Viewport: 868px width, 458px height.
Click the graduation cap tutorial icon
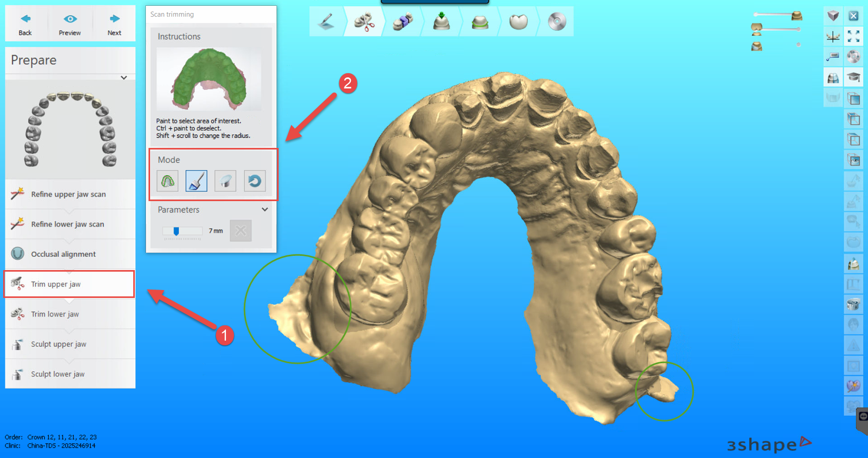click(853, 78)
